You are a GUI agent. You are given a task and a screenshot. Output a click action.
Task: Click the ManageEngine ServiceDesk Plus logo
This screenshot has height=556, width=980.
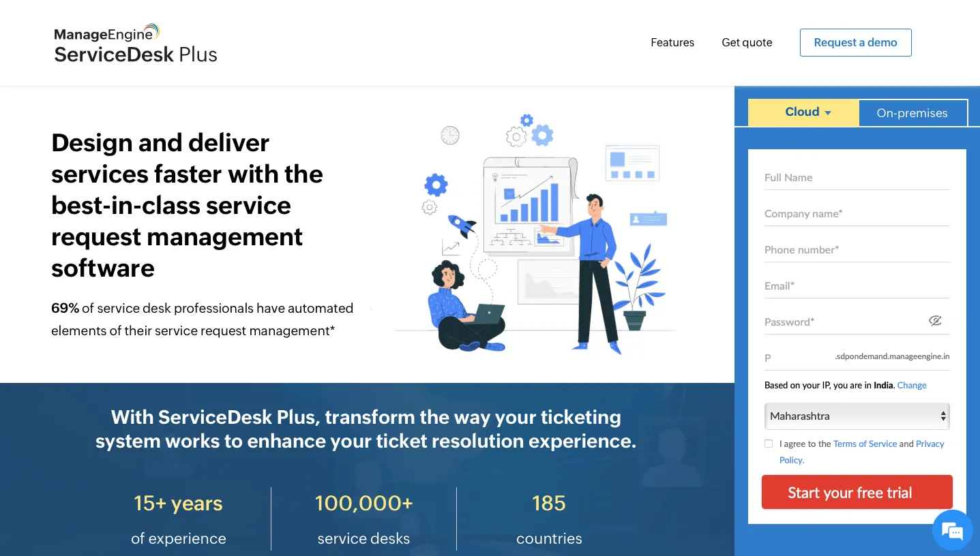pos(136,44)
